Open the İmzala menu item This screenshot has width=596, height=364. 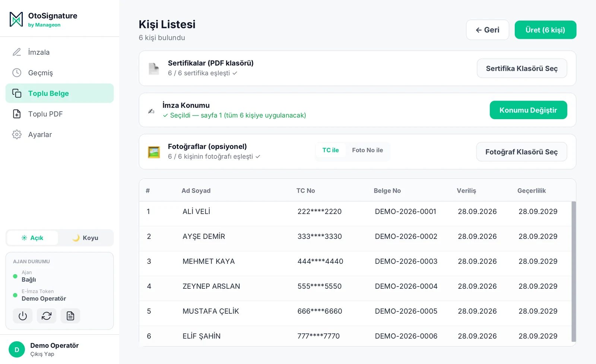60,52
